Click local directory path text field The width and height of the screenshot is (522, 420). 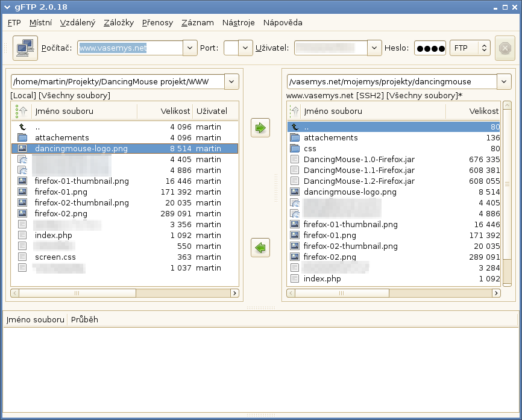(118, 82)
